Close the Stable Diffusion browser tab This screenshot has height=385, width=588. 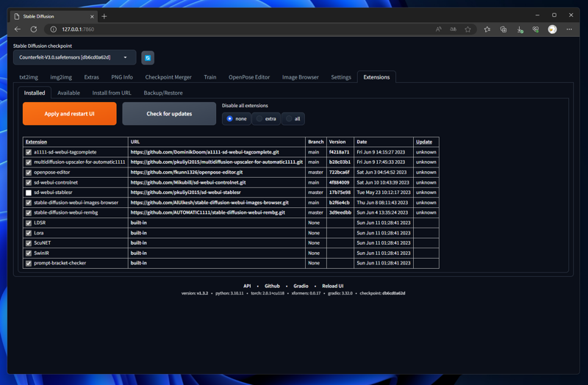(92, 16)
